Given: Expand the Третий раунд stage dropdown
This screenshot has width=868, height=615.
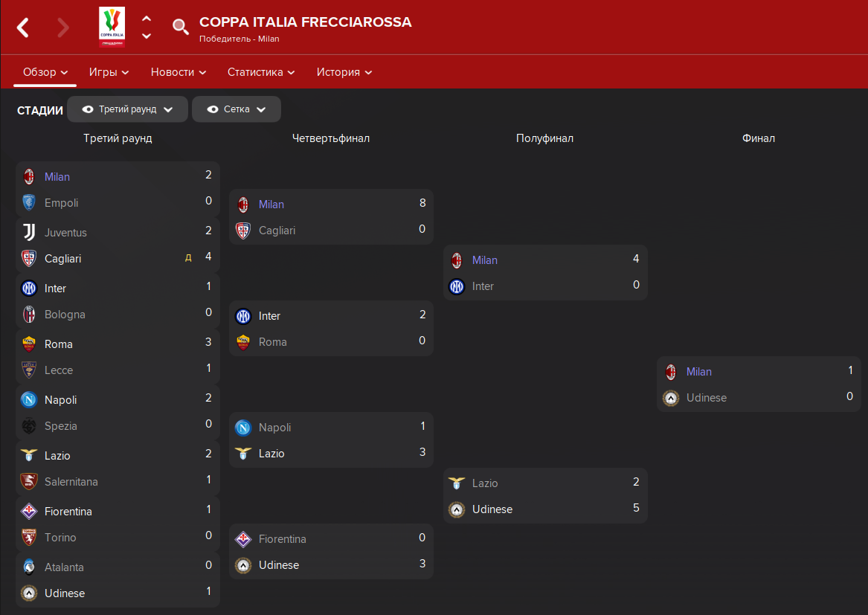Looking at the screenshot, I should click(127, 109).
